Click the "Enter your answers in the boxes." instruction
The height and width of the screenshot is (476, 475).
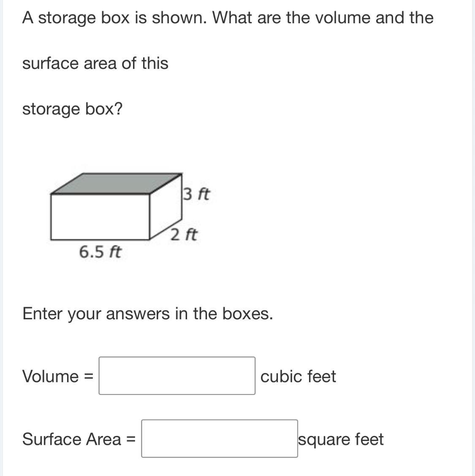pyautogui.click(x=147, y=314)
